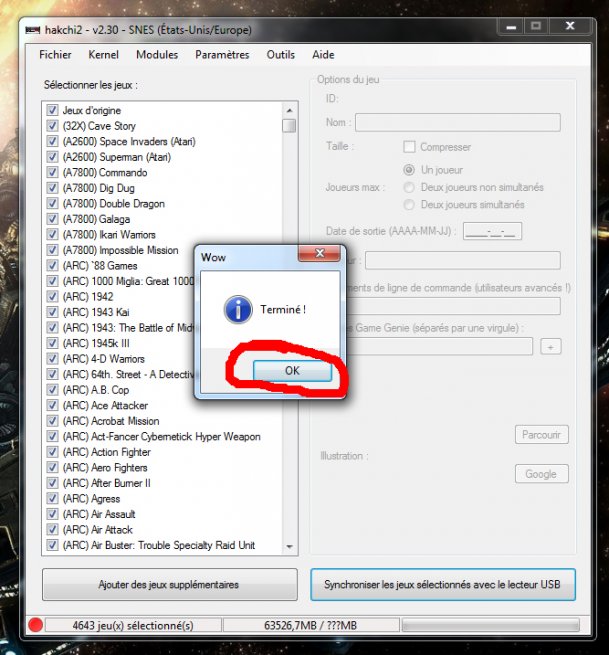Click Synchroniser les jeux sélectionnés button

[442, 584]
